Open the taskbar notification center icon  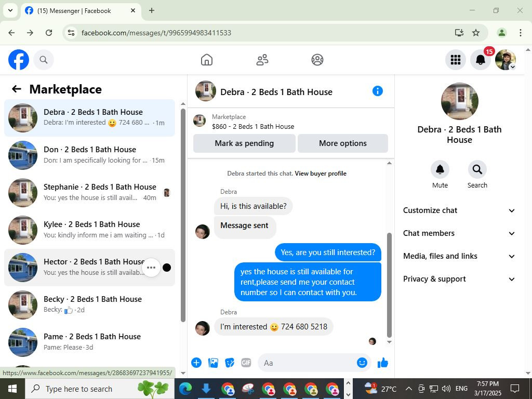pyautogui.click(x=515, y=389)
